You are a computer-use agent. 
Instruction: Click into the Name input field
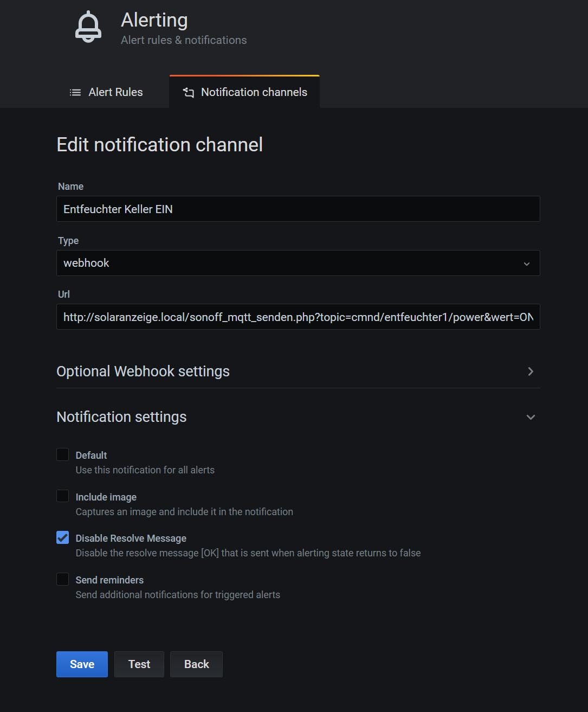[298, 209]
